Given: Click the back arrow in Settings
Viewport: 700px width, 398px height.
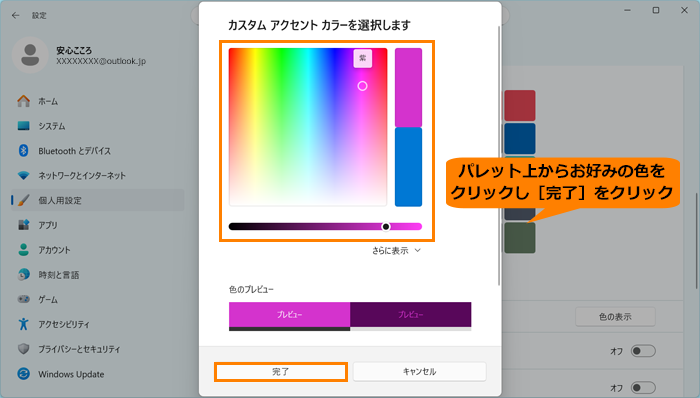Looking at the screenshot, I should click(x=16, y=15).
